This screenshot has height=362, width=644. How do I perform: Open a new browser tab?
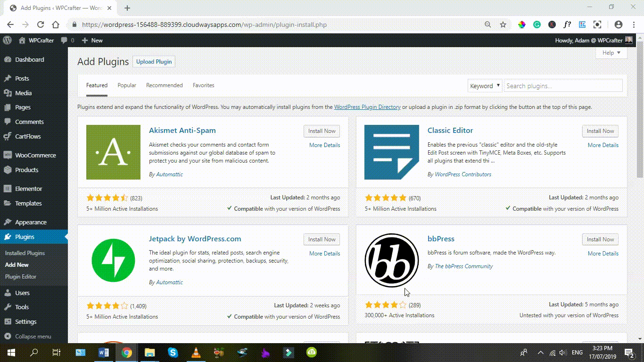point(127,8)
